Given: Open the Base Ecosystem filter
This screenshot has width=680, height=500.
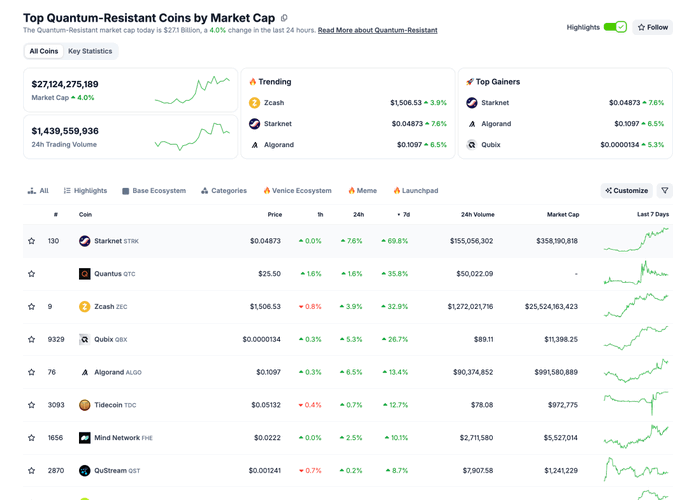Looking at the screenshot, I should [154, 190].
